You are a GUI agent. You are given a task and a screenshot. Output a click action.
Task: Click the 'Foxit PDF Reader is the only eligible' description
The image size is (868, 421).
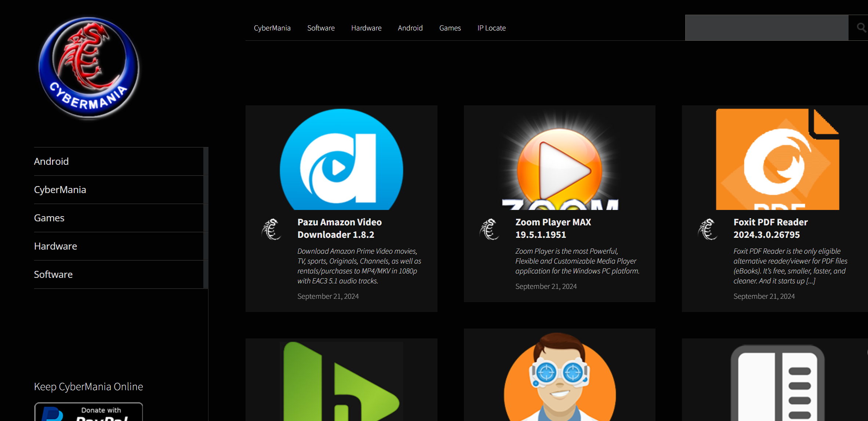pos(790,266)
